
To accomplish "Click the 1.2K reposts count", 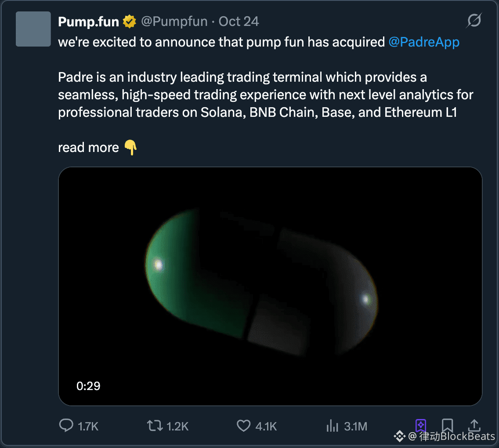I will [x=177, y=426].
